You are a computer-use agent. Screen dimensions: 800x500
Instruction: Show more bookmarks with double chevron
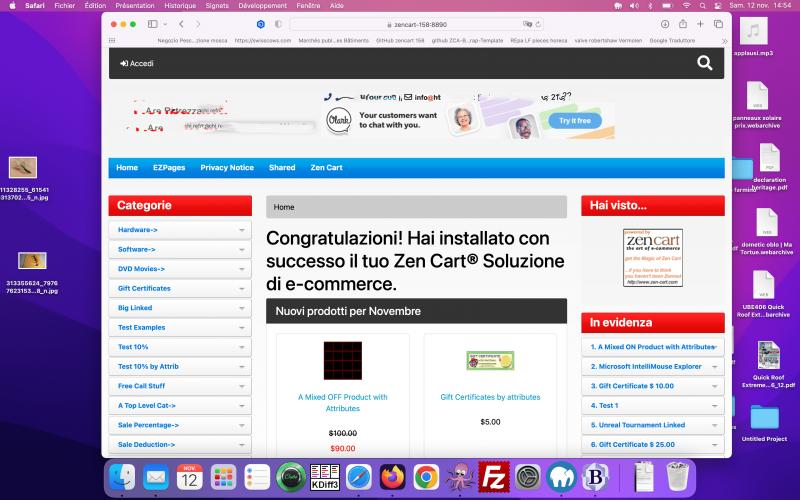pyautogui.click(x=724, y=41)
